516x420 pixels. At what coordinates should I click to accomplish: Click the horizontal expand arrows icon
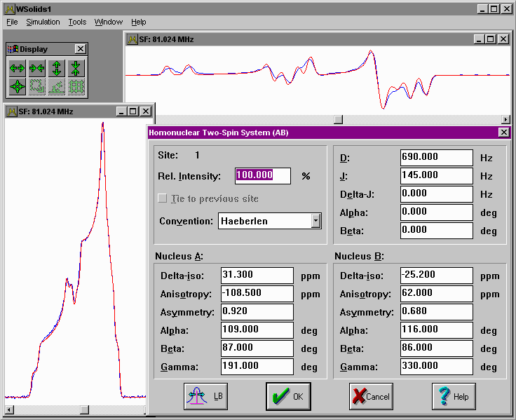[18, 68]
